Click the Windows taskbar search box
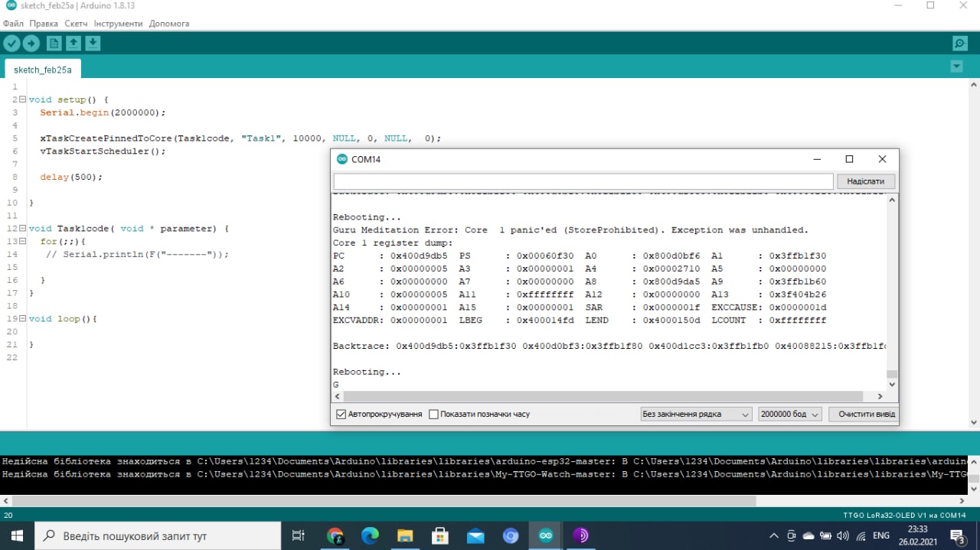Image resolution: width=980 pixels, height=550 pixels. click(158, 535)
